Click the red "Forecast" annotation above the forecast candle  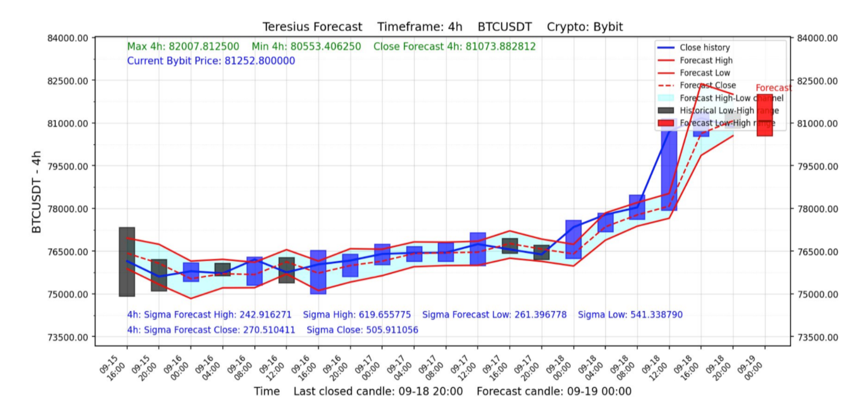773,88
